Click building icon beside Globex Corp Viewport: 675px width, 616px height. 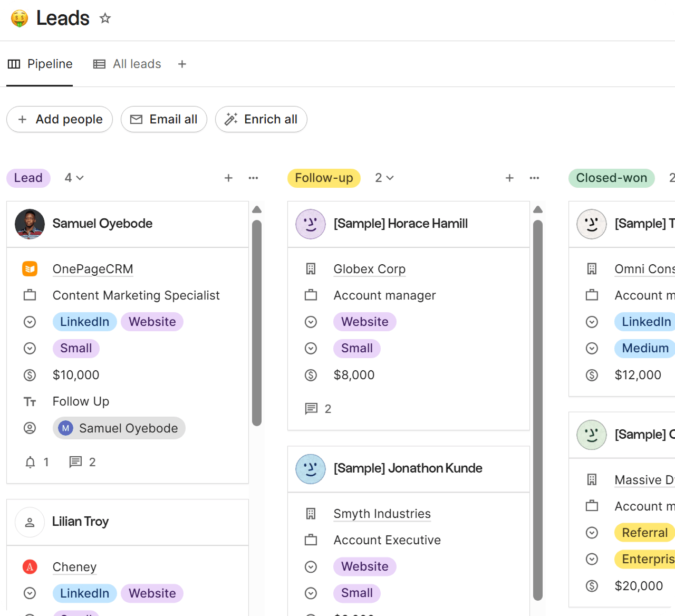[x=311, y=269]
